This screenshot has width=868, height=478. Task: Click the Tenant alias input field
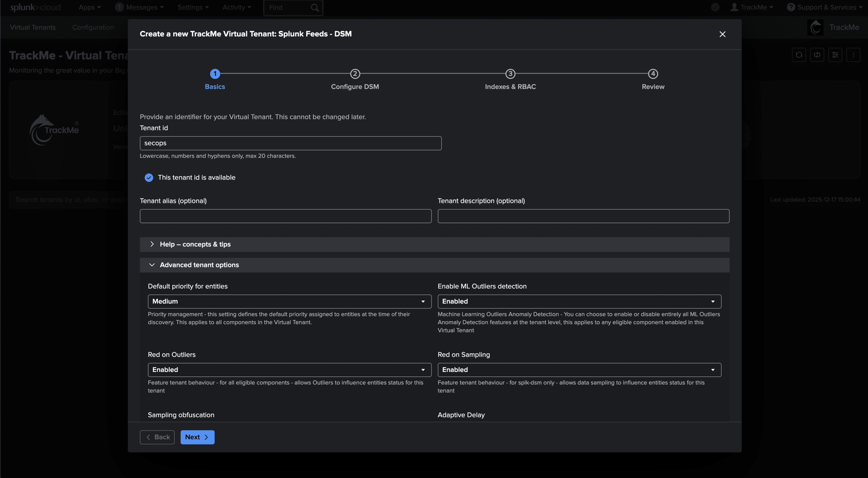285,216
